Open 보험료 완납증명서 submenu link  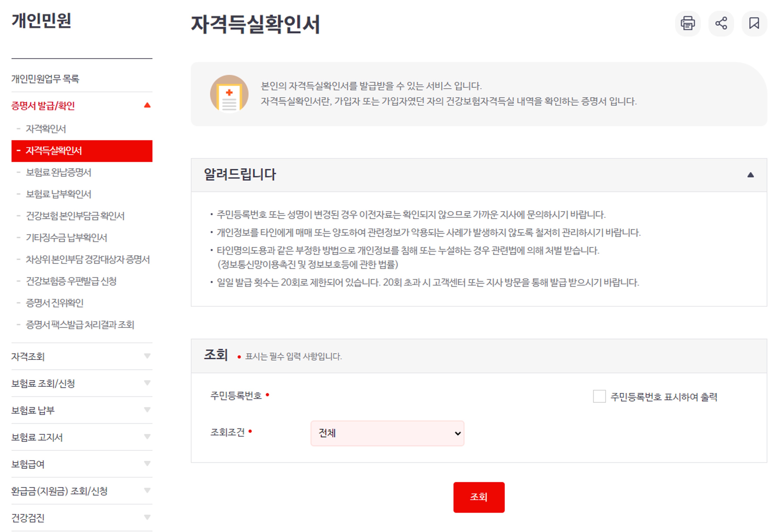(x=58, y=172)
